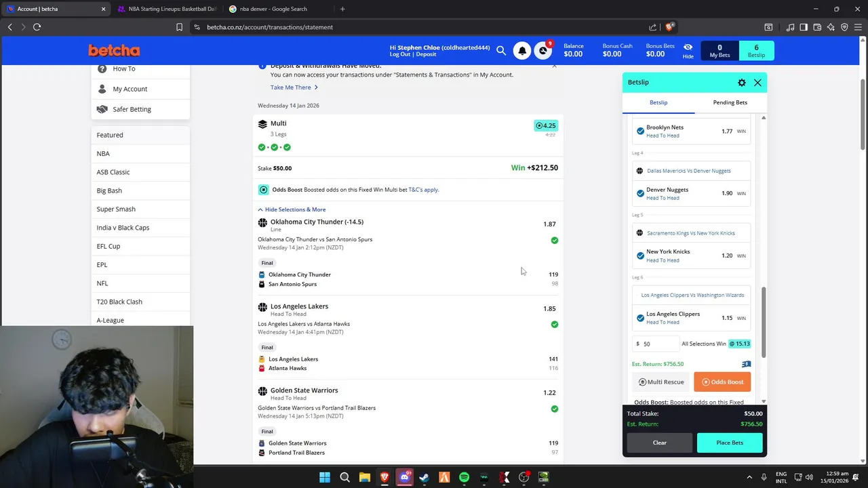Open the site search magnifier icon

(x=501, y=50)
